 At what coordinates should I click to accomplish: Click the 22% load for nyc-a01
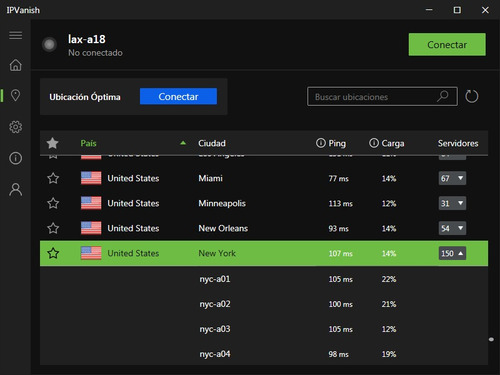click(389, 279)
